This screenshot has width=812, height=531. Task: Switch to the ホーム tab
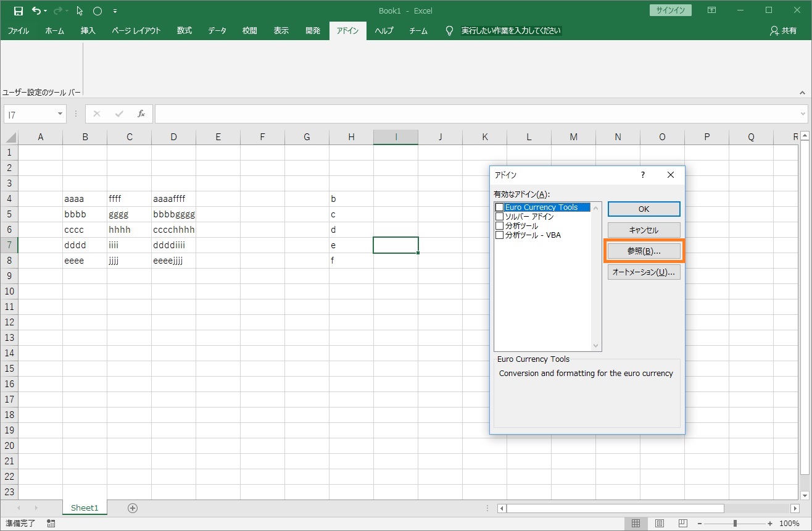point(54,31)
